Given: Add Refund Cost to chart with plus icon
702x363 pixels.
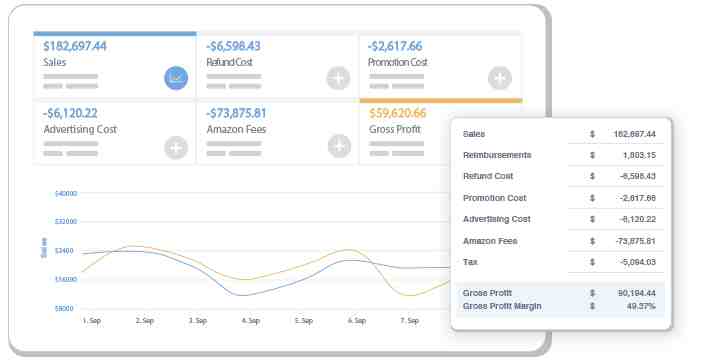Looking at the screenshot, I should pos(338,78).
